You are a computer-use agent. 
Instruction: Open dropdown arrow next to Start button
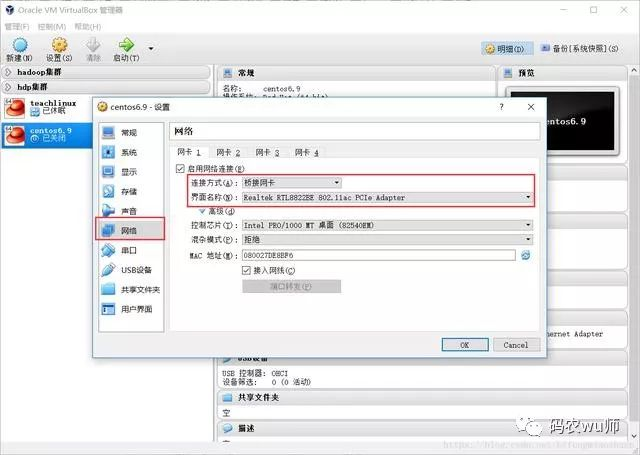(151, 49)
